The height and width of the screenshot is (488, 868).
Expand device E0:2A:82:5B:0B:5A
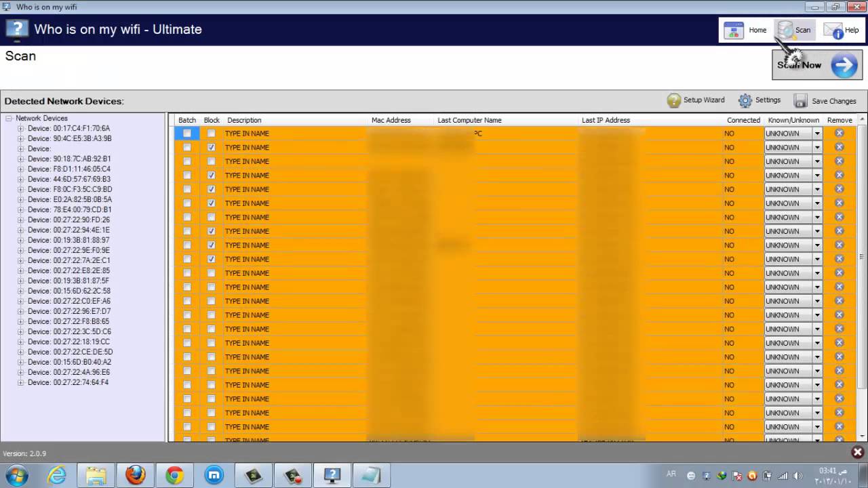coord(20,199)
